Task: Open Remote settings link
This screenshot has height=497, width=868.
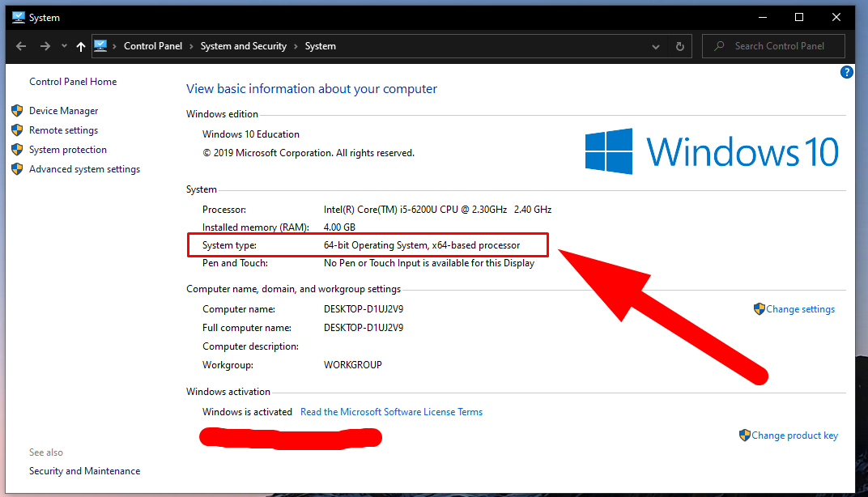Action: 64,130
